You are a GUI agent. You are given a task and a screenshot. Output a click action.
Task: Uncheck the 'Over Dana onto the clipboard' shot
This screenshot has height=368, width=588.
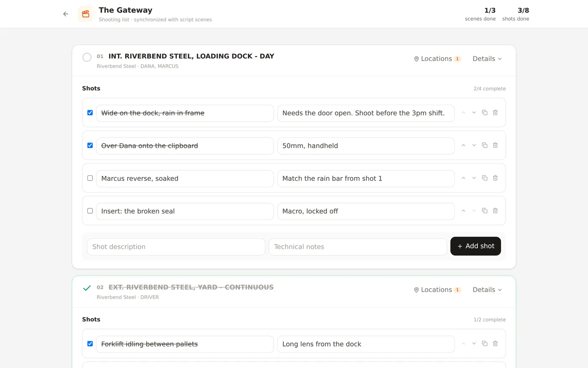coord(90,146)
